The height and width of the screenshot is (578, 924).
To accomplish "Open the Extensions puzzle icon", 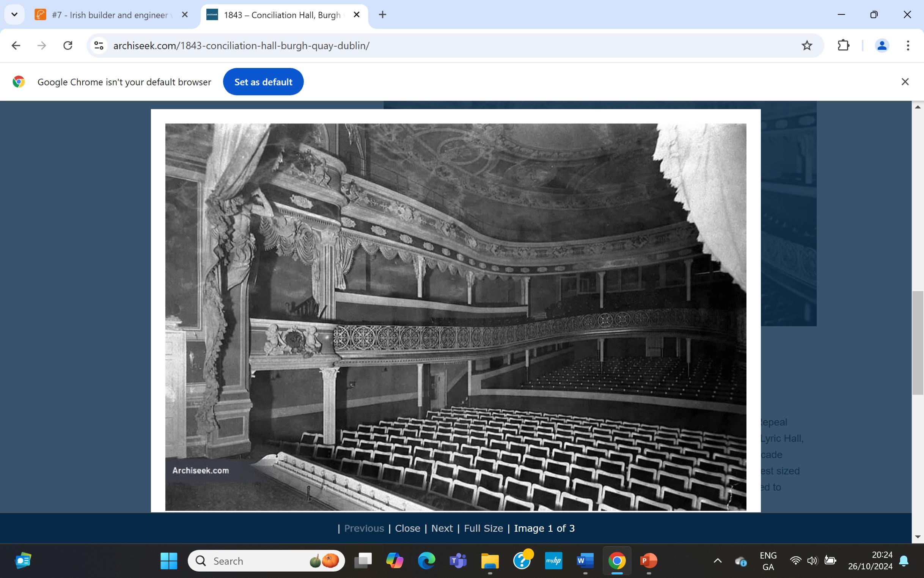I will [x=843, y=46].
